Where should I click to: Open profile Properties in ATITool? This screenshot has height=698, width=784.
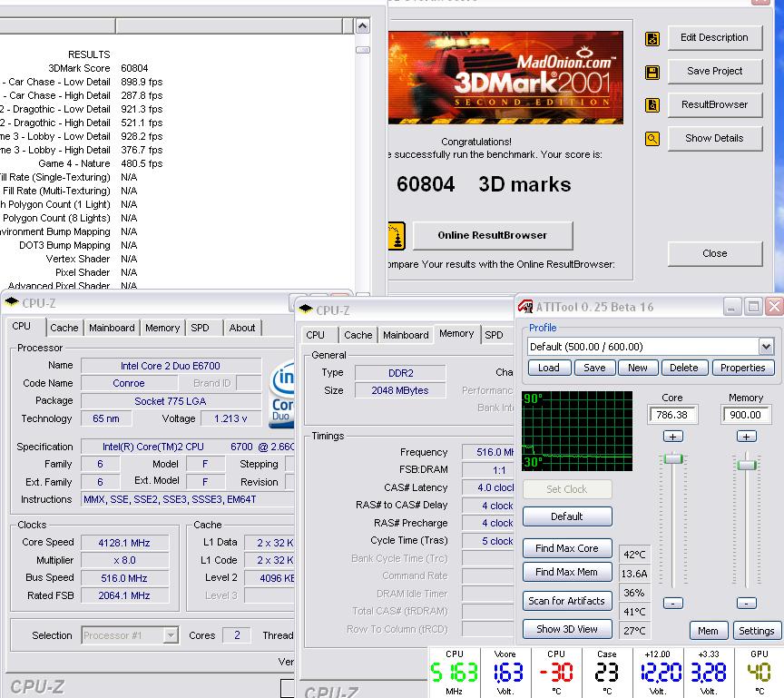[743, 368]
